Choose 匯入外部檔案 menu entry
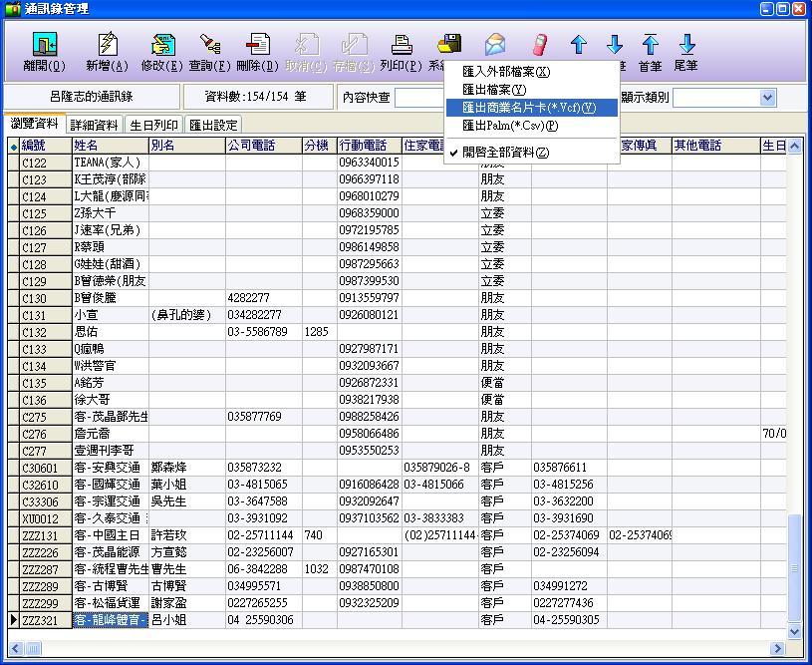Screen dimensions: 812x665 [505, 72]
